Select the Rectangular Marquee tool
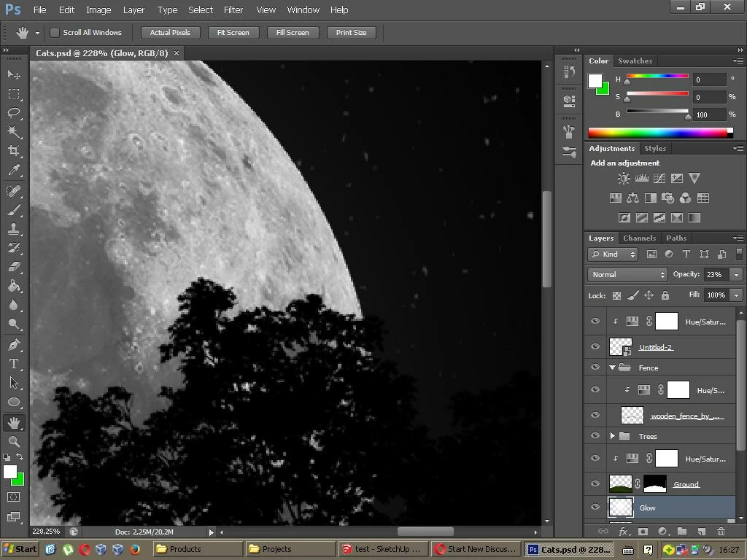Screen dimensions: 747x560 coord(14,94)
